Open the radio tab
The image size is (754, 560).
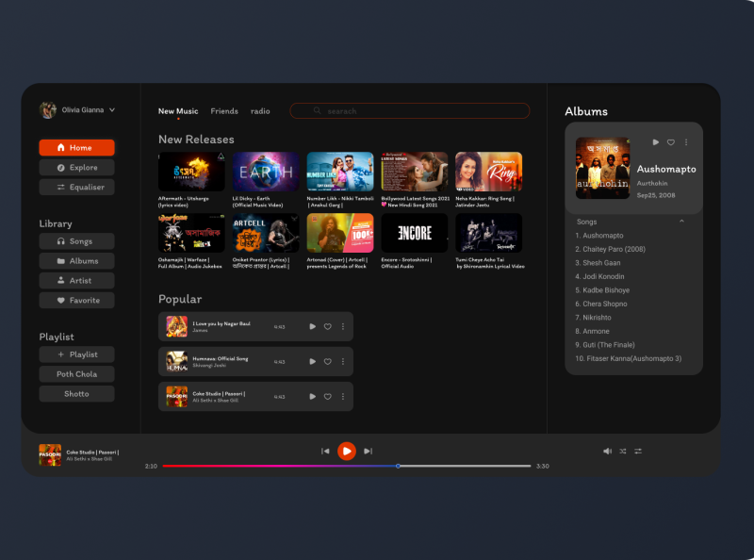(x=259, y=111)
